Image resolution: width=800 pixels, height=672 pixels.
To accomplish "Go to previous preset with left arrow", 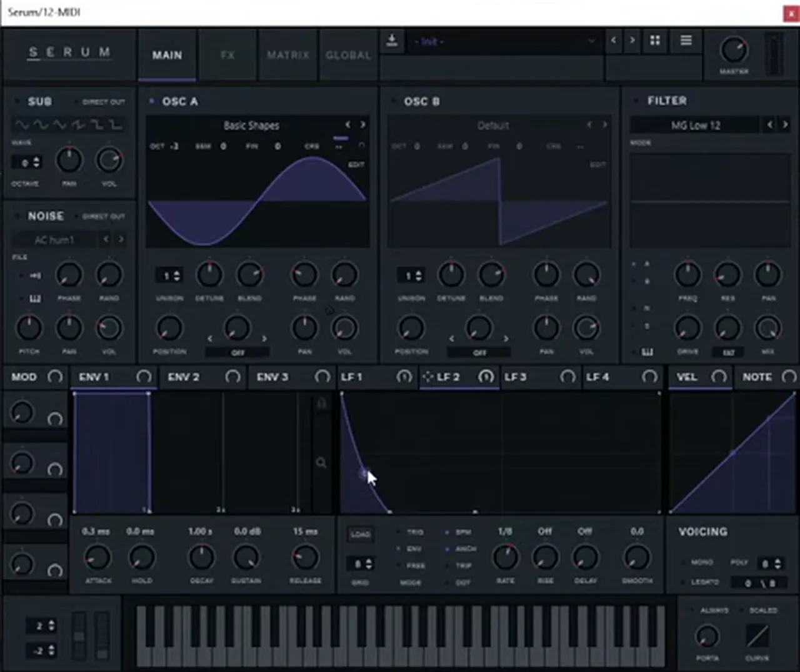I will [x=614, y=41].
